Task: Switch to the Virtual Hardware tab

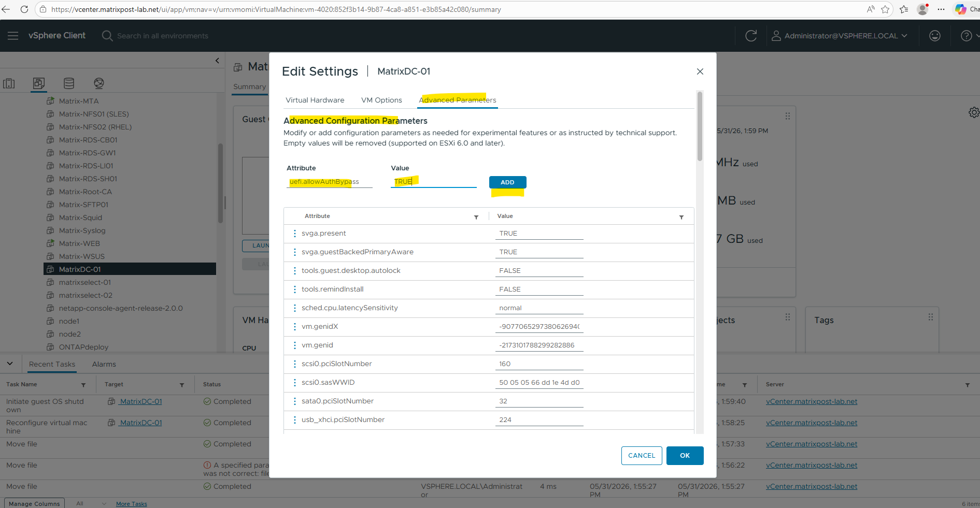Action: click(315, 100)
